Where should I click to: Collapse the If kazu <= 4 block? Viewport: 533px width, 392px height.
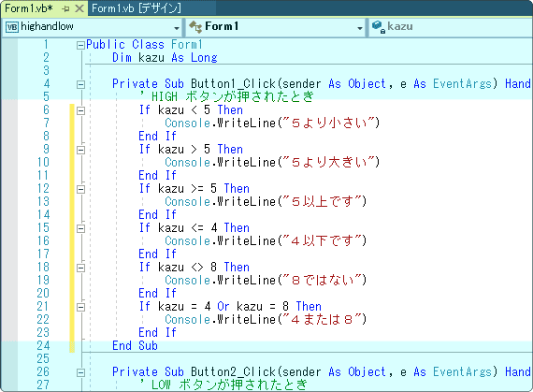click(80, 228)
